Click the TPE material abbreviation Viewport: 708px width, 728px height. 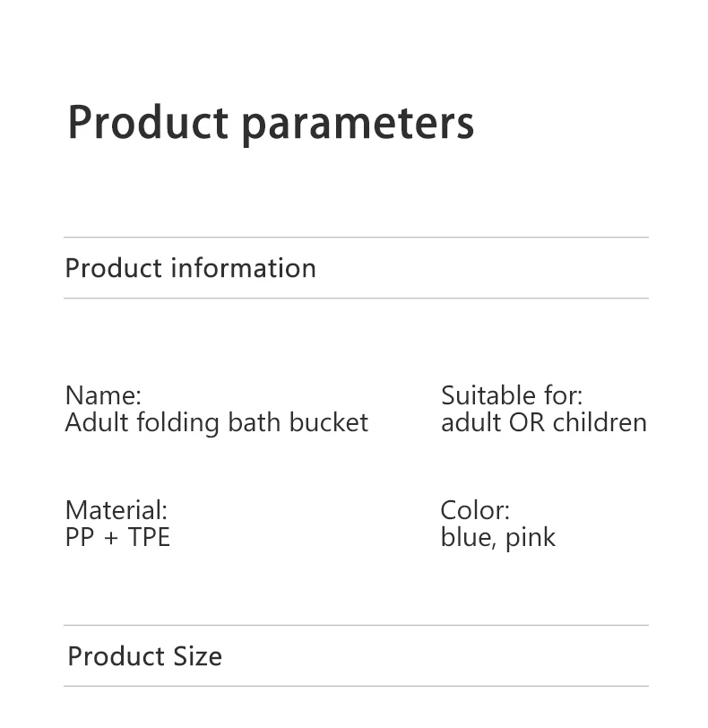(x=149, y=537)
